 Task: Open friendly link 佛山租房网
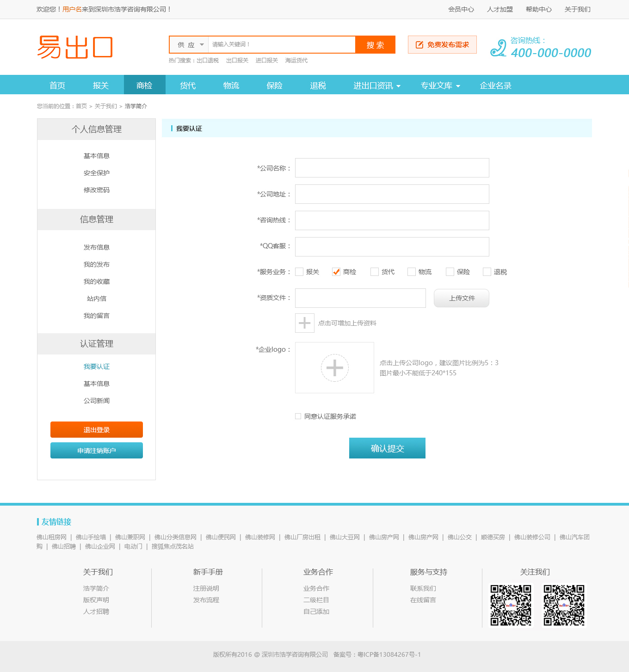[52, 537]
